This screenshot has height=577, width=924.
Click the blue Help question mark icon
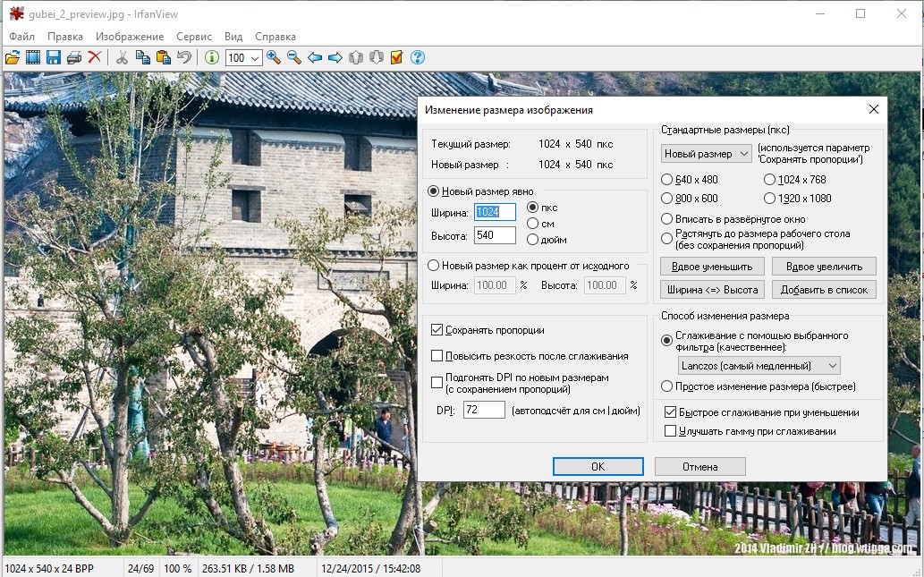click(418, 57)
